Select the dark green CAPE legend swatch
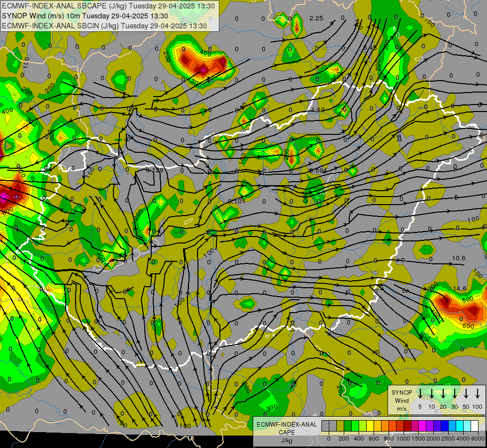This screenshot has width=487, height=448. (x=348, y=426)
